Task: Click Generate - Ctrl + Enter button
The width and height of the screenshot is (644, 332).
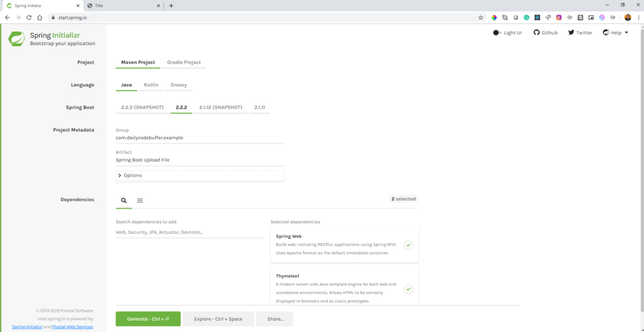Action: pos(148,319)
